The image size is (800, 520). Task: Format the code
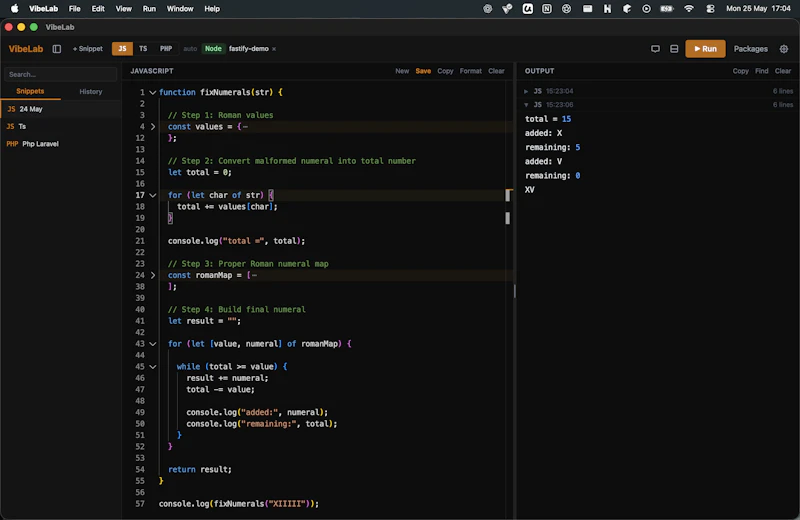point(470,71)
